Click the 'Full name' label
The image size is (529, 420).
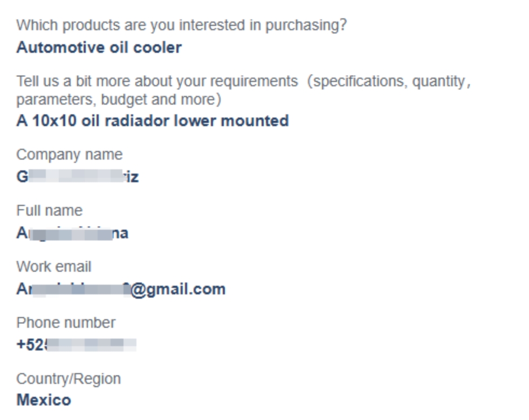tap(49, 211)
